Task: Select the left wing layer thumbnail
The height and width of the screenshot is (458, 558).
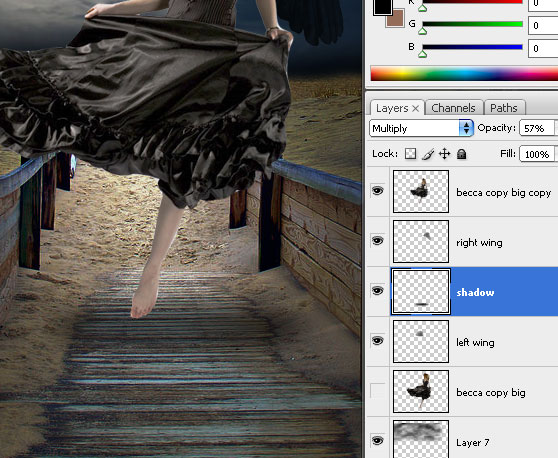Action: (x=421, y=342)
